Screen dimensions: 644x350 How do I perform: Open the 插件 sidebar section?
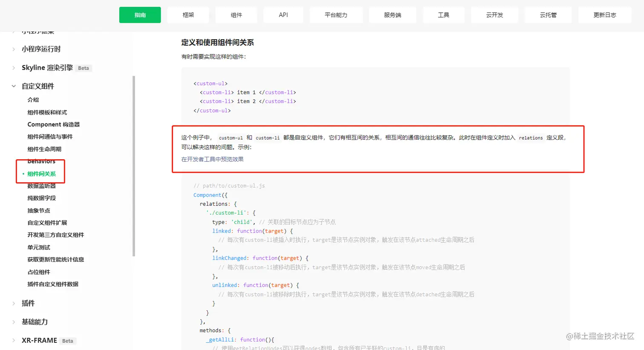pos(28,303)
